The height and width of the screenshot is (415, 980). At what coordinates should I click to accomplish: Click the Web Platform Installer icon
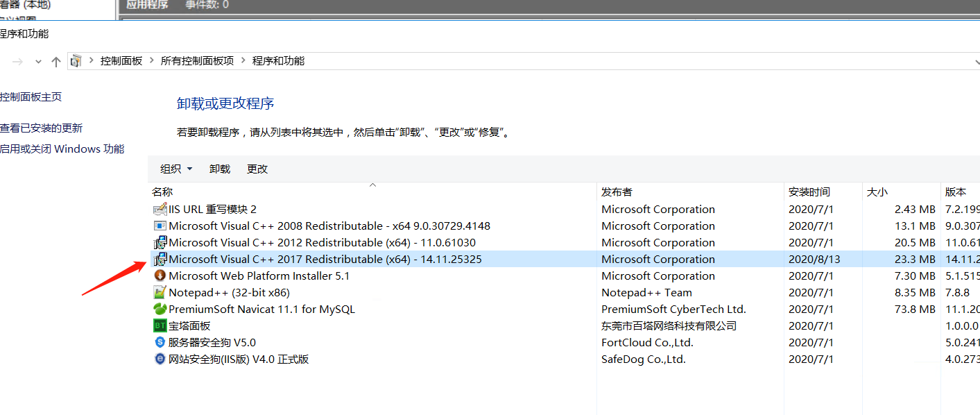(160, 276)
